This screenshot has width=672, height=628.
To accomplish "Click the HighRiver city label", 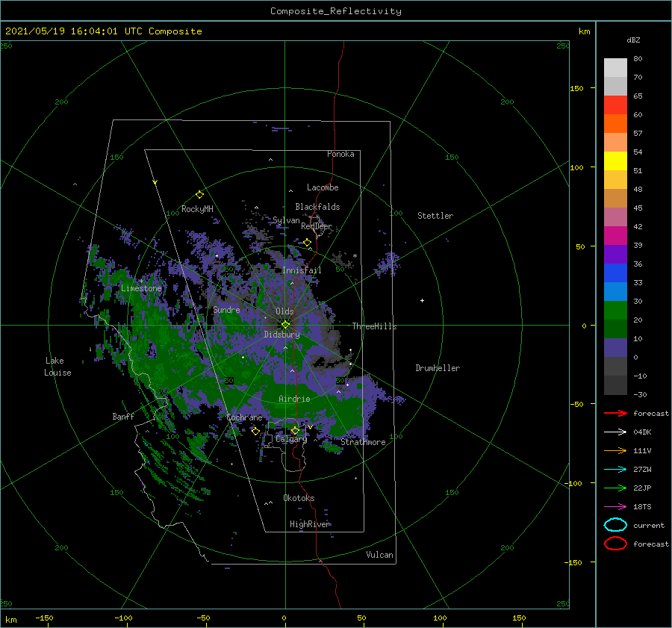I will 309,524.
